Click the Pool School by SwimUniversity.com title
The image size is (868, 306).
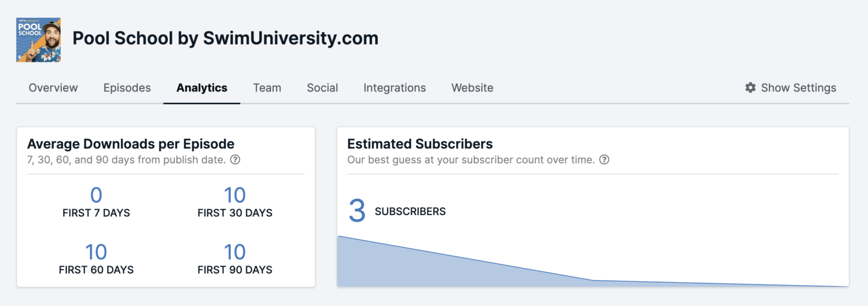click(226, 38)
